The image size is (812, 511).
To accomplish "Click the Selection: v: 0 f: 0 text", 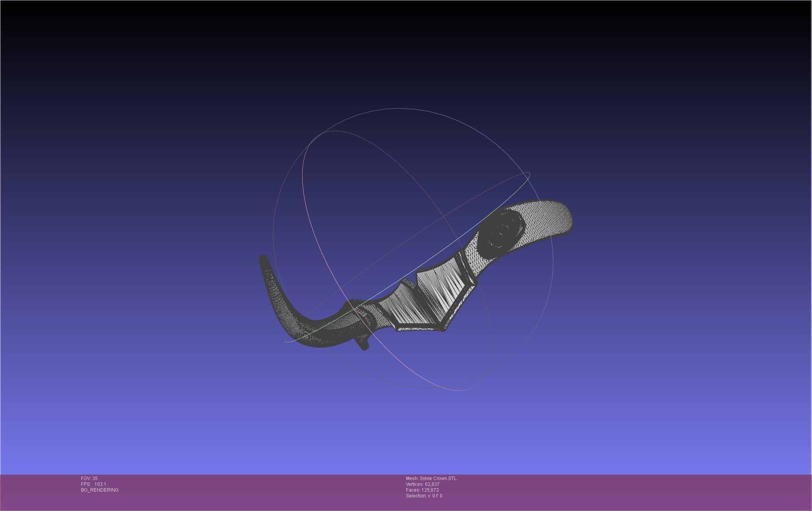I will click(x=424, y=496).
